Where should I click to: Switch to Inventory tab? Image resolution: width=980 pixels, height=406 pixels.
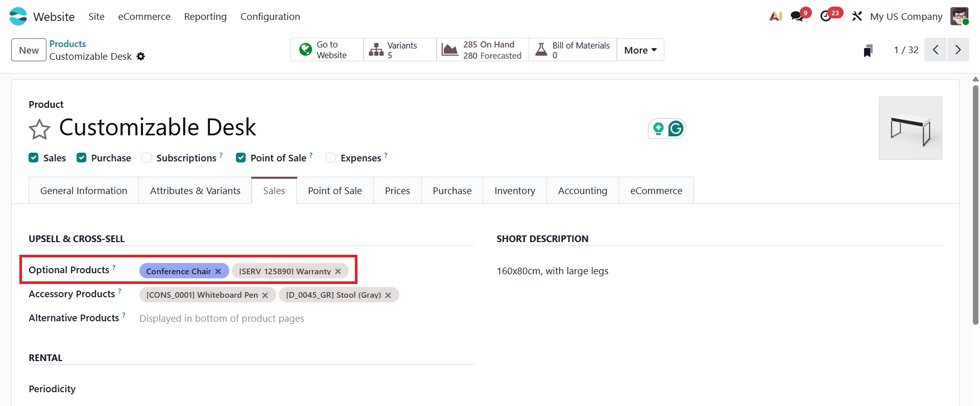pyautogui.click(x=515, y=190)
